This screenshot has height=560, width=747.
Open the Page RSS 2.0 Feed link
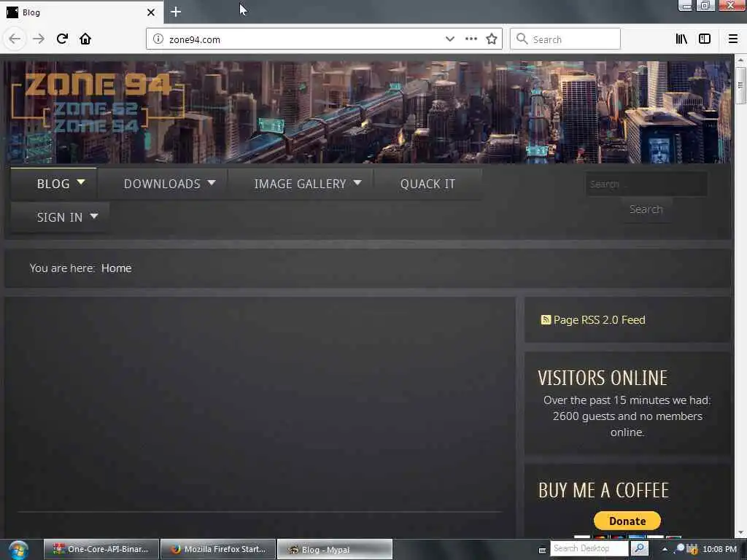[x=600, y=320]
